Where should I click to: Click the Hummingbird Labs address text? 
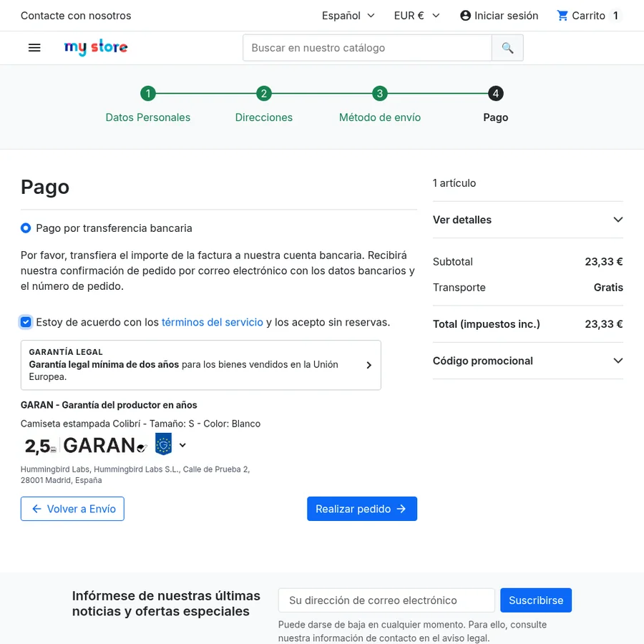click(135, 475)
